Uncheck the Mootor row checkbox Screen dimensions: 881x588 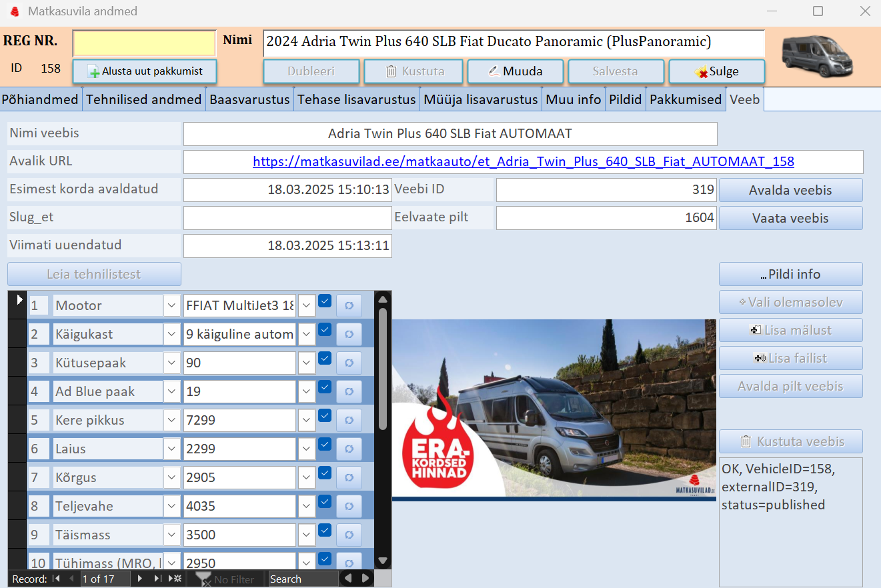coord(325,301)
